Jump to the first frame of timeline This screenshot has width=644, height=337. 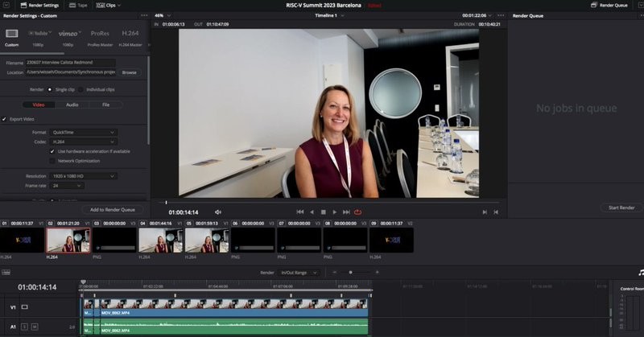pos(300,212)
